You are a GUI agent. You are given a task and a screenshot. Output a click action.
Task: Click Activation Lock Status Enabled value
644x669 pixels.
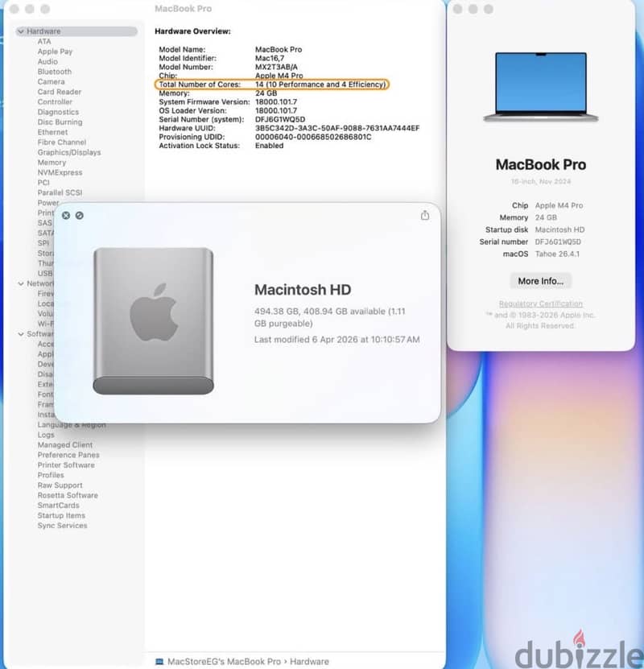coord(269,146)
